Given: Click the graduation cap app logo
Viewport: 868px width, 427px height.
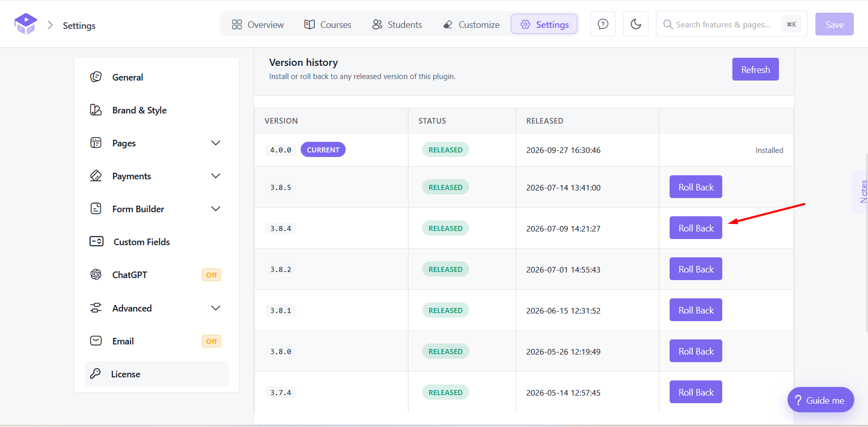Looking at the screenshot, I should click(x=26, y=24).
